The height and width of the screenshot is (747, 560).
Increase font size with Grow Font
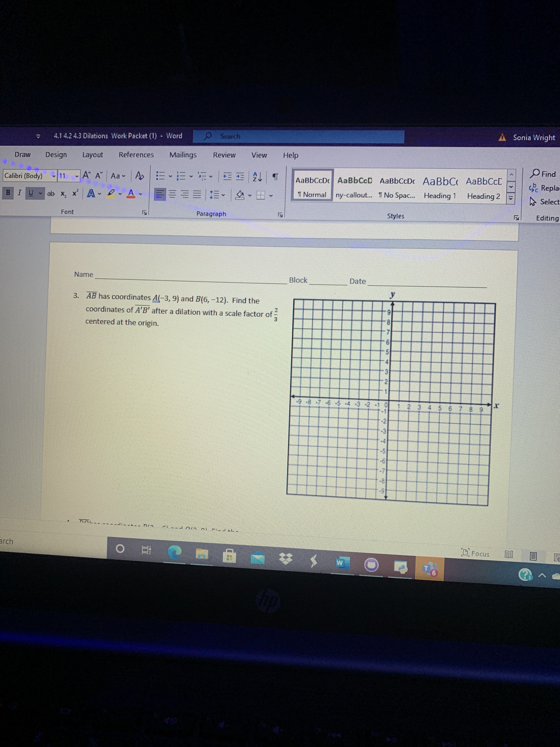point(86,175)
